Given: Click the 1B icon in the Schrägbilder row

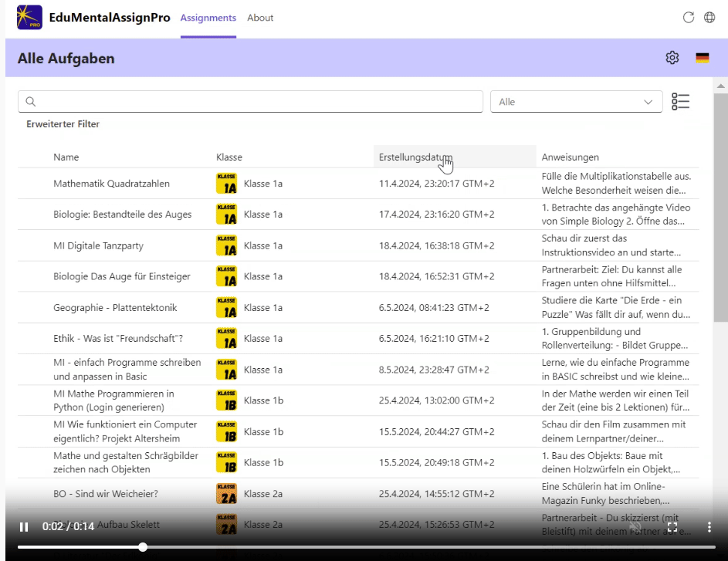Looking at the screenshot, I should 226,463.
